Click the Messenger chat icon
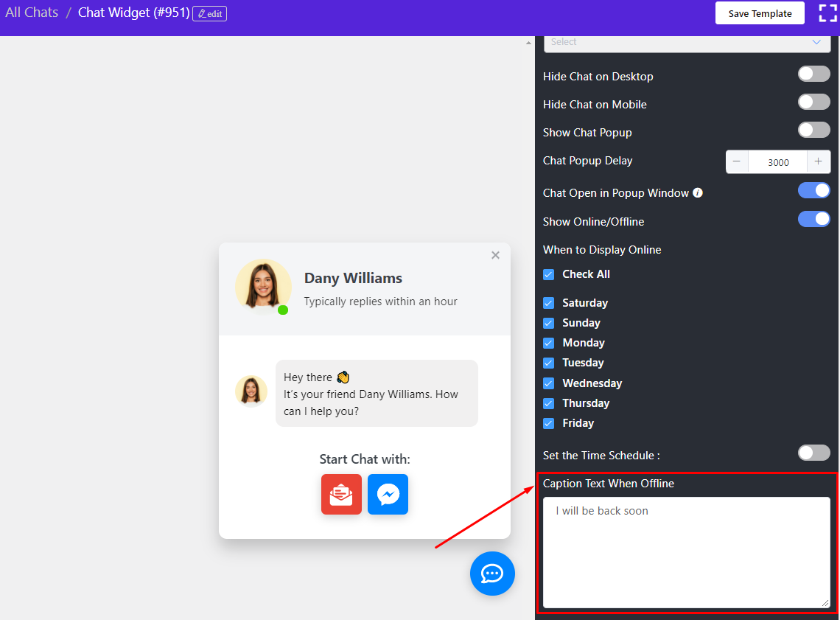Image resolution: width=840 pixels, height=620 pixels. (x=388, y=494)
